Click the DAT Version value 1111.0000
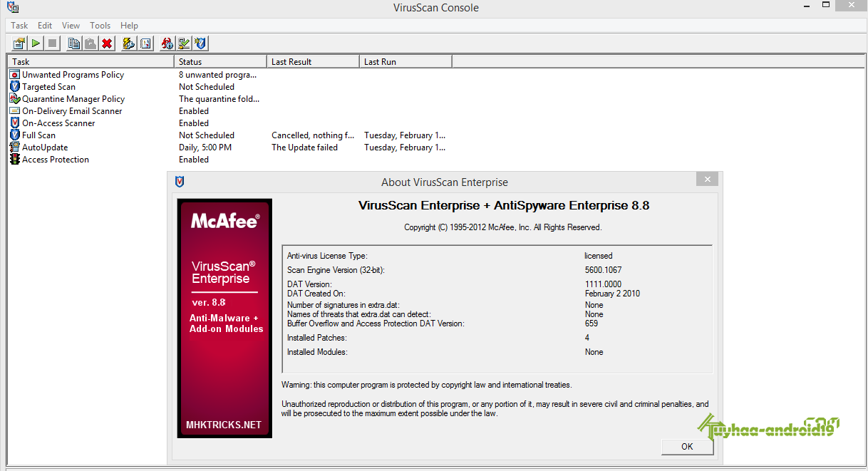The image size is (868, 471). (602, 284)
